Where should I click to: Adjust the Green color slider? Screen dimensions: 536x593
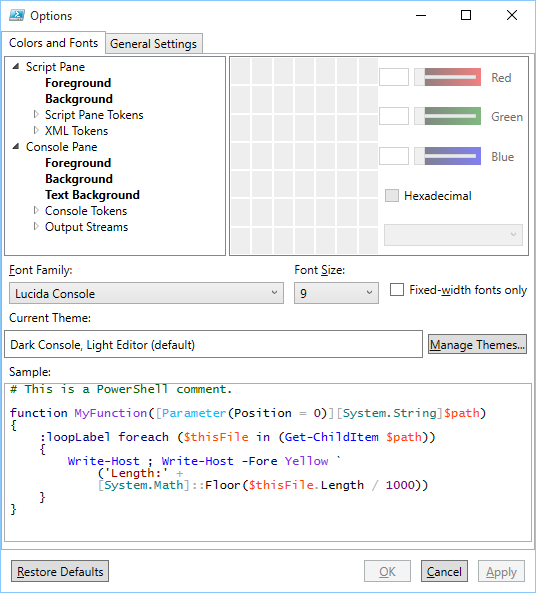(x=447, y=116)
